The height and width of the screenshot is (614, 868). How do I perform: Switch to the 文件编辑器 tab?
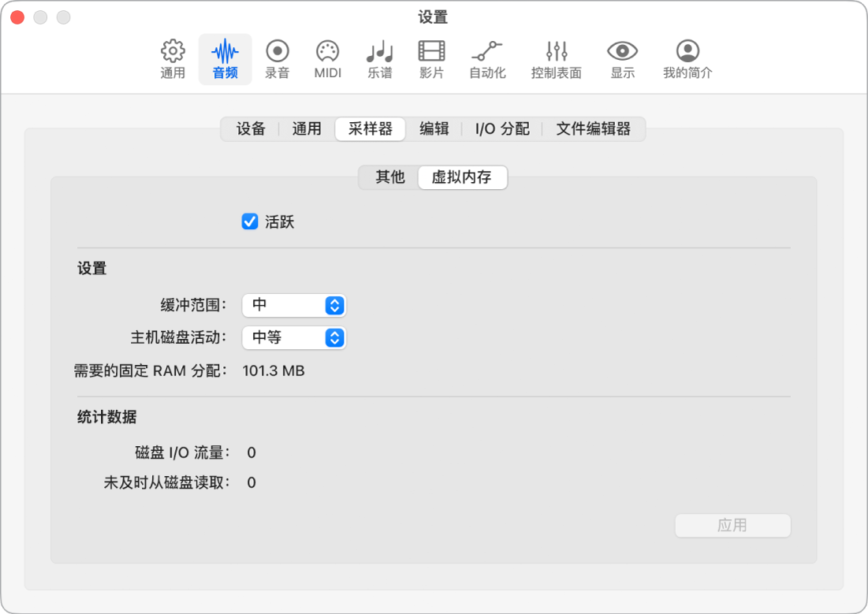tap(594, 129)
